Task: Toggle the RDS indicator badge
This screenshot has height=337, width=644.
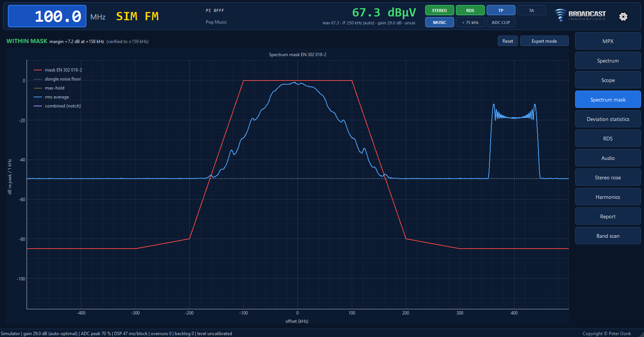Action: click(470, 10)
